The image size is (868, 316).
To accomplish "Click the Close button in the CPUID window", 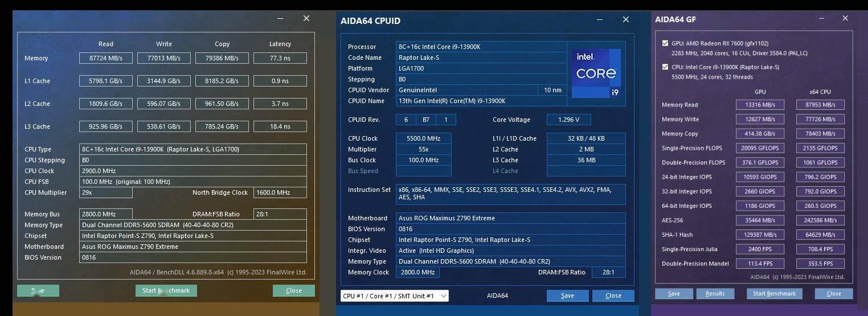I will point(613,296).
